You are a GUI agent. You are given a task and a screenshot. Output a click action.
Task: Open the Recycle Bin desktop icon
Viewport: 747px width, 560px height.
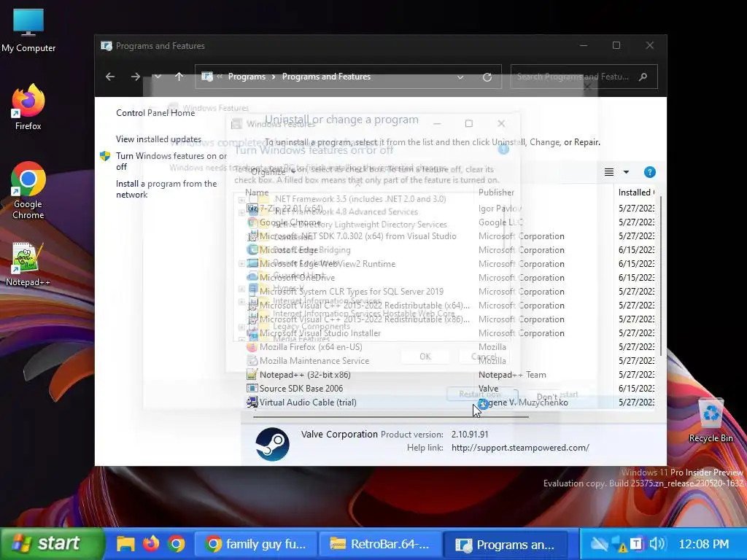[x=711, y=421]
